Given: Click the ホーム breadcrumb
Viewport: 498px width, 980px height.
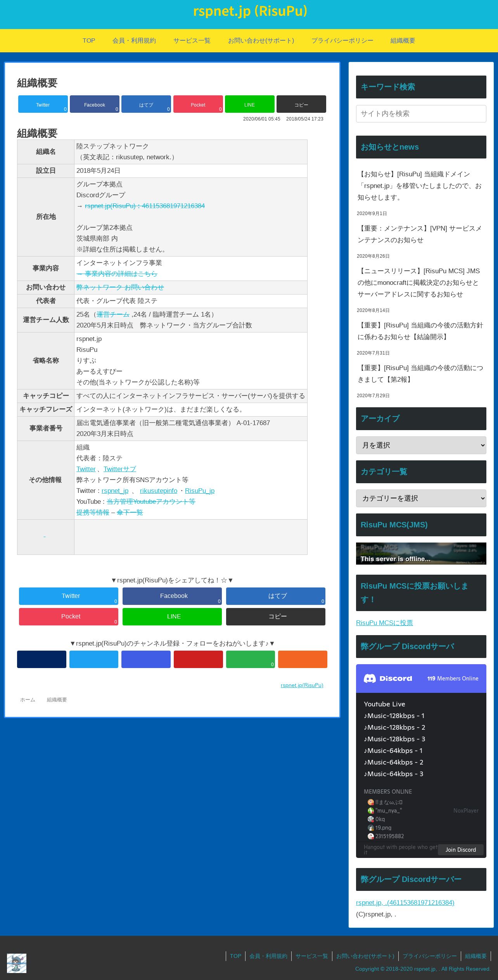Looking at the screenshot, I should [x=28, y=700].
